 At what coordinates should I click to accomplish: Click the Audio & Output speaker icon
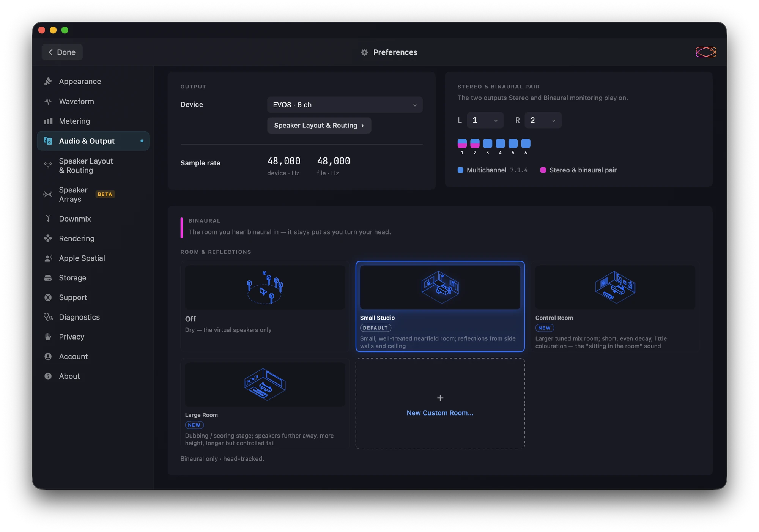(x=48, y=141)
